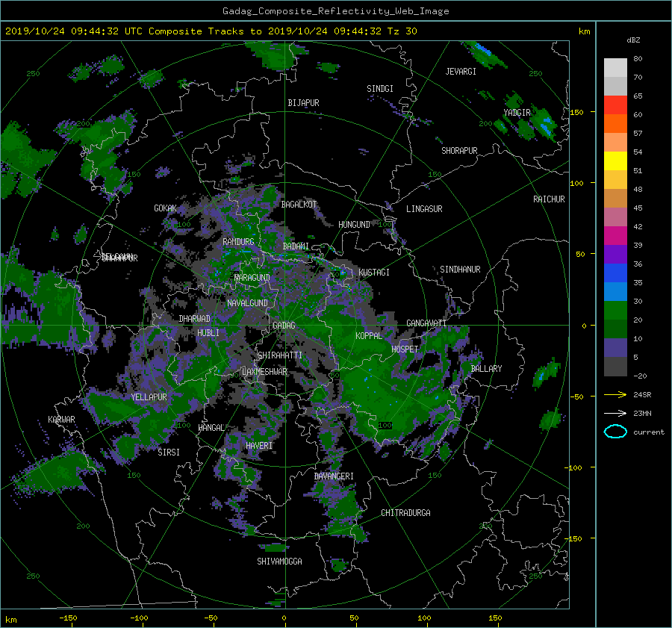Viewport: 672px width, 628px height.
Task: Click the HOSPET city label
Action: [x=405, y=349]
